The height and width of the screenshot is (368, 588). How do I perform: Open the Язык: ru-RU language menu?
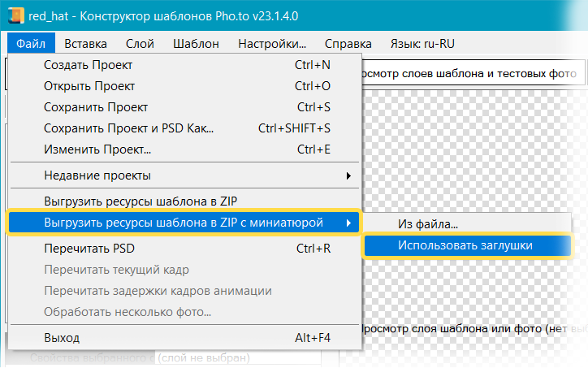[423, 44]
